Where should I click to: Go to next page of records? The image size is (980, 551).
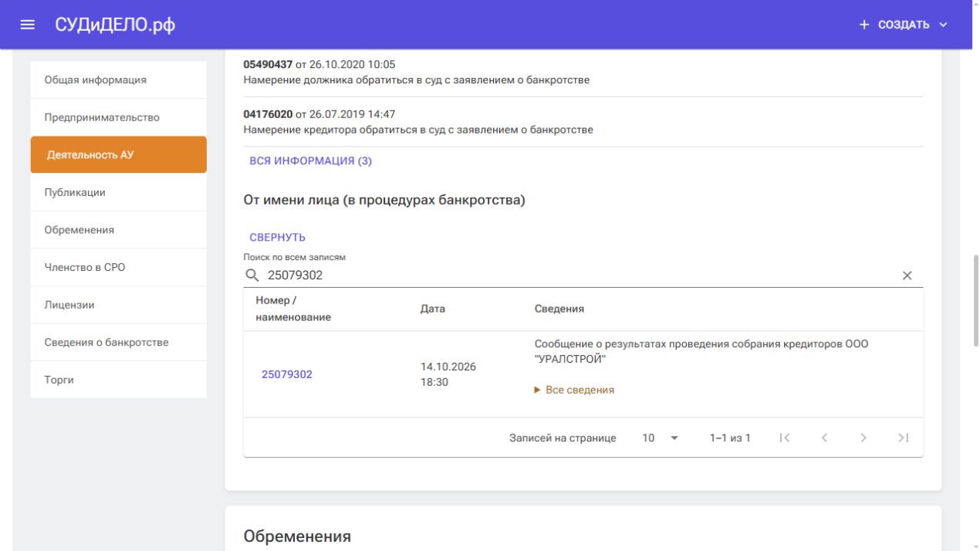pos(863,438)
